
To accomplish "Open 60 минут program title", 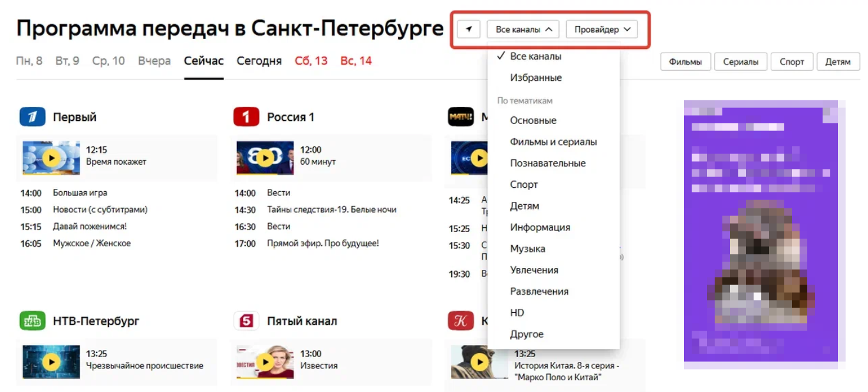I will click(x=318, y=162).
